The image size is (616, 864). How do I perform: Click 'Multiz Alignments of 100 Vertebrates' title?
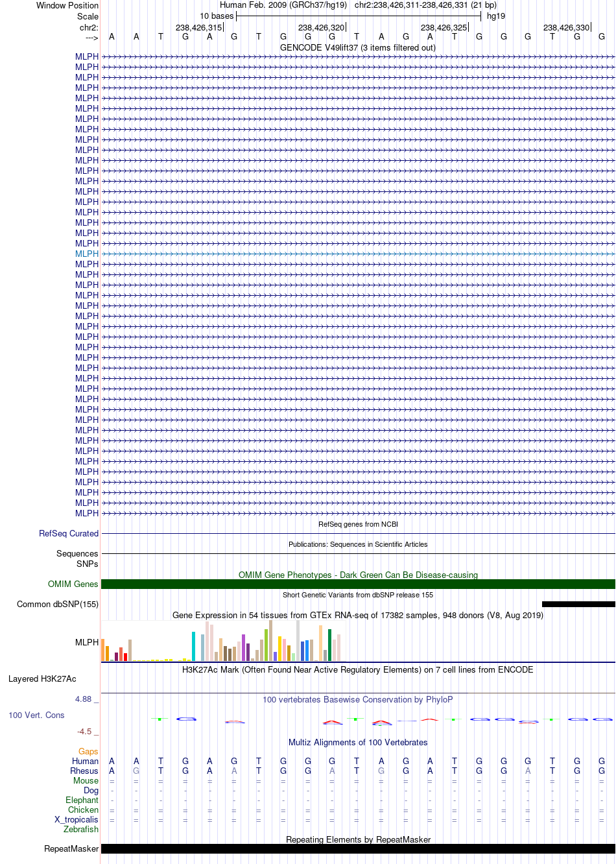[358, 742]
